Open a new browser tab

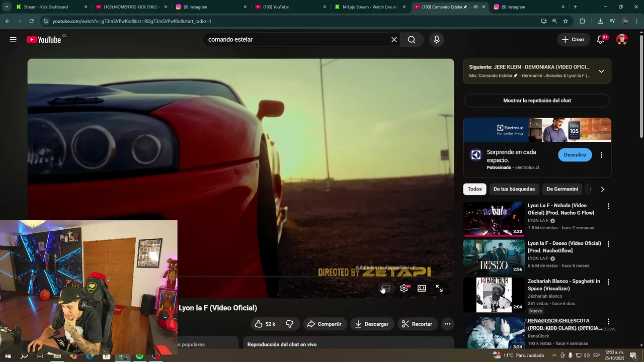click(575, 7)
